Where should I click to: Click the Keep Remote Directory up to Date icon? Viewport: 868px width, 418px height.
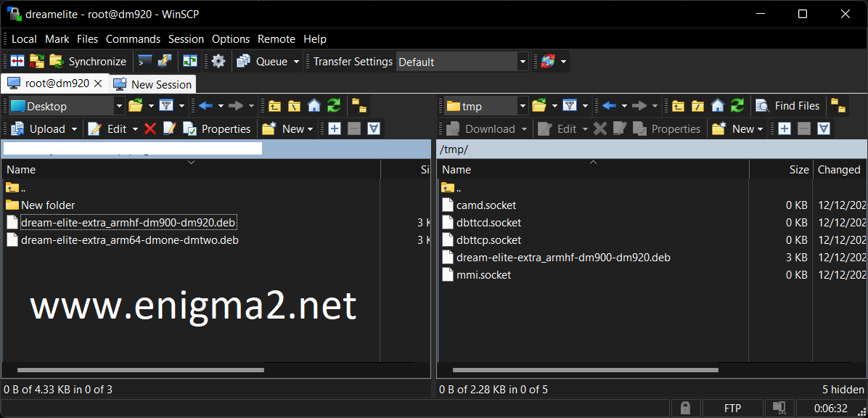[190, 62]
